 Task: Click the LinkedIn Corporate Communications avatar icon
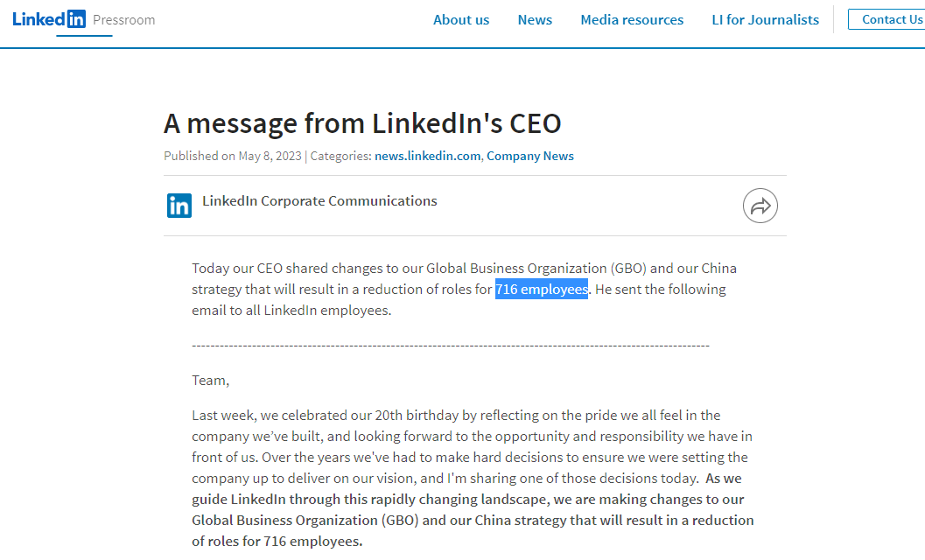coord(179,206)
